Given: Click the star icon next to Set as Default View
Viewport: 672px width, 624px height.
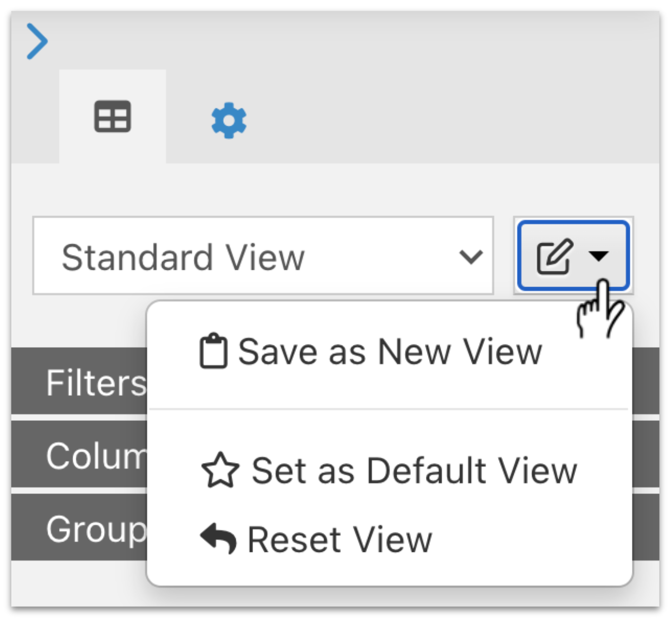Looking at the screenshot, I should (220, 470).
